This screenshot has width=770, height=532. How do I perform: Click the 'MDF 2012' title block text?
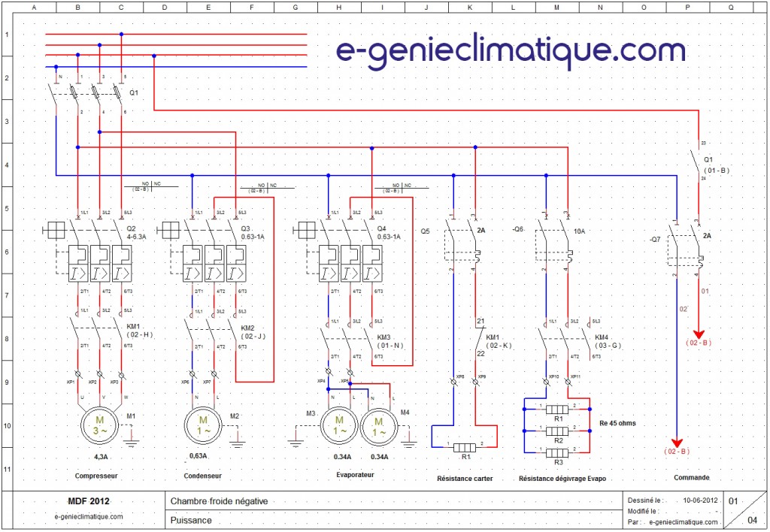pyautogui.click(x=89, y=501)
